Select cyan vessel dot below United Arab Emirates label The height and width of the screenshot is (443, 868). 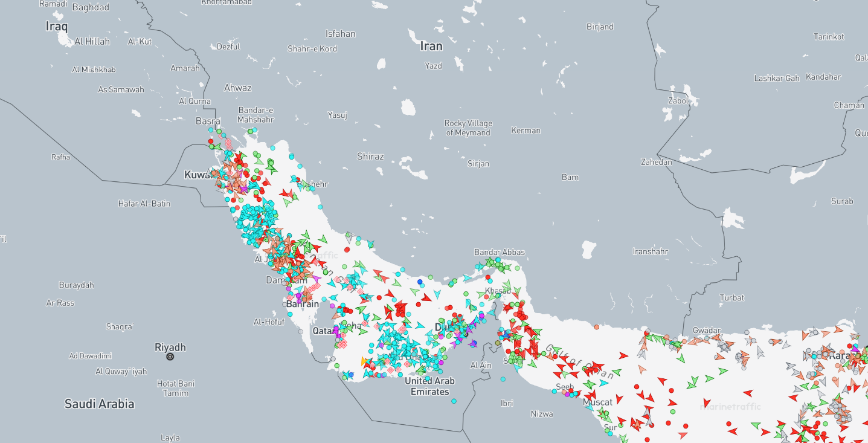[x=454, y=401]
